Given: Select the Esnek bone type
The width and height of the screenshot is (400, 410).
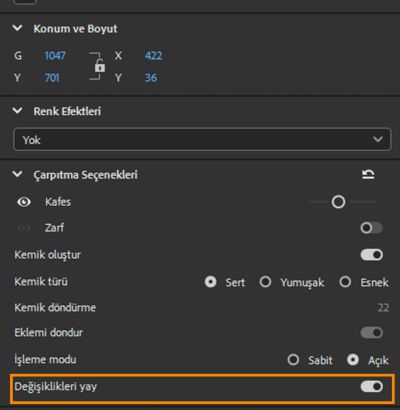Looking at the screenshot, I should click(345, 282).
